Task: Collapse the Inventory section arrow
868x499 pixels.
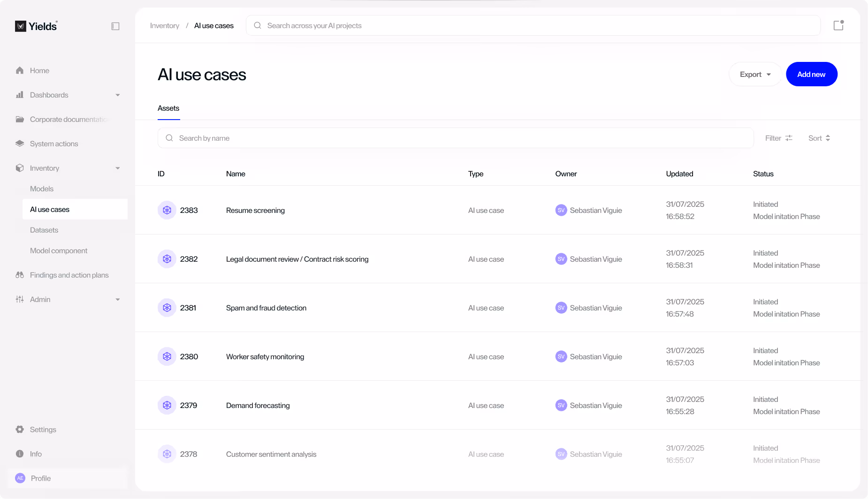Action: [x=118, y=168]
